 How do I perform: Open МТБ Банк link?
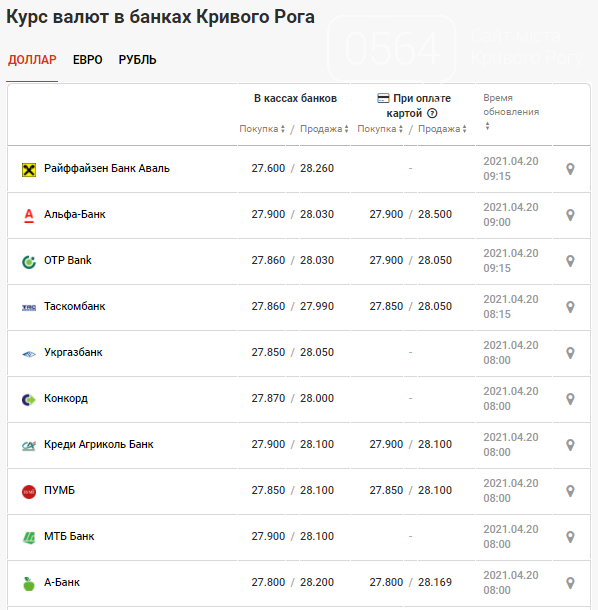pyautogui.click(x=69, y=536)
